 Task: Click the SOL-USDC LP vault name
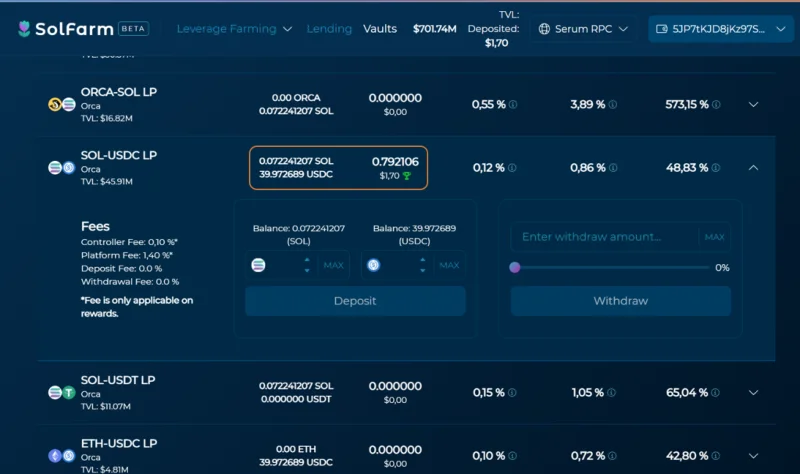coord(119,155)
